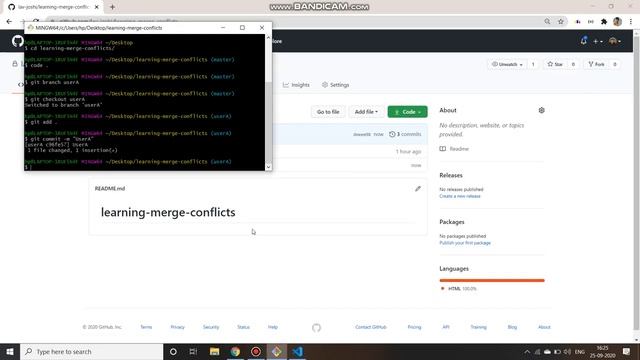
Task: Click the fork count next to Fork
Action: 615,64
